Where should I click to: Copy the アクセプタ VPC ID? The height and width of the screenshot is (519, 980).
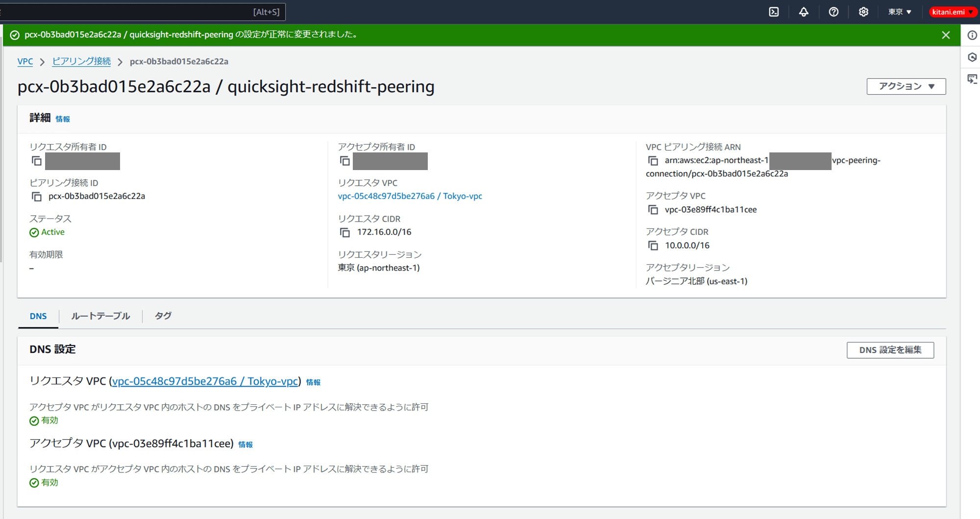tap(653, 210)
